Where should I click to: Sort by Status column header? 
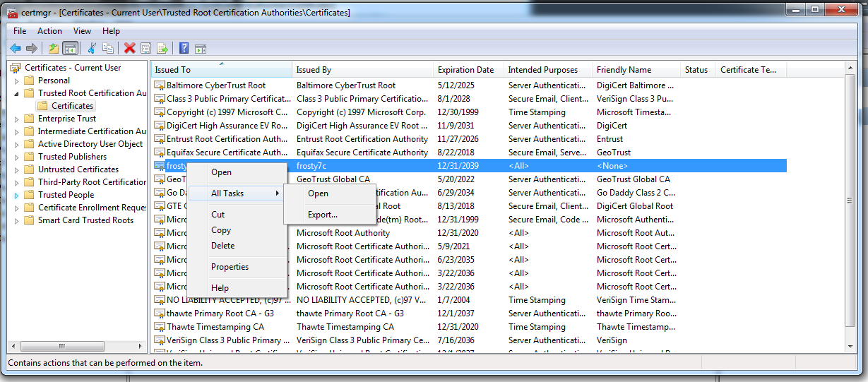pyautogui.click(x=698, y=70)
